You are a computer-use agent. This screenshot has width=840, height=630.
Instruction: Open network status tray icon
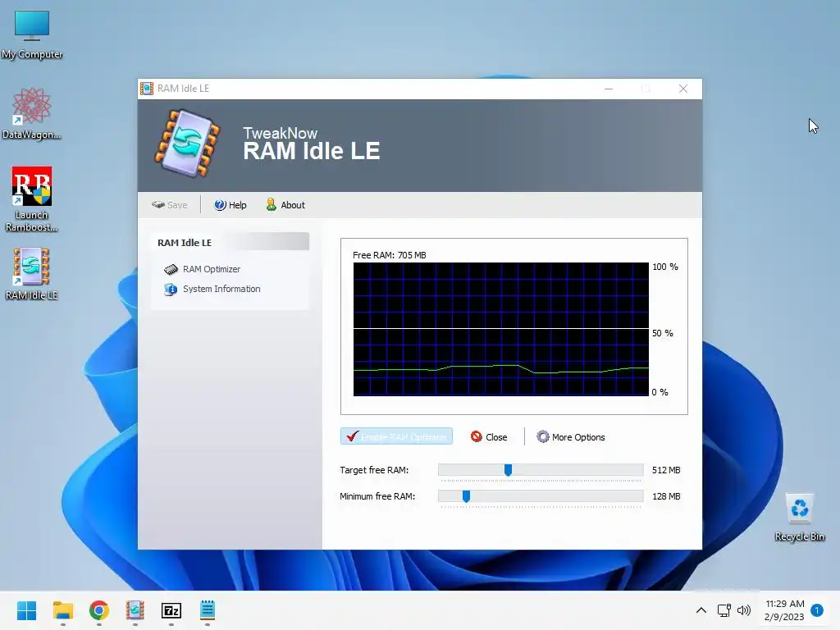pyautogui.click(x=724, y=610)
